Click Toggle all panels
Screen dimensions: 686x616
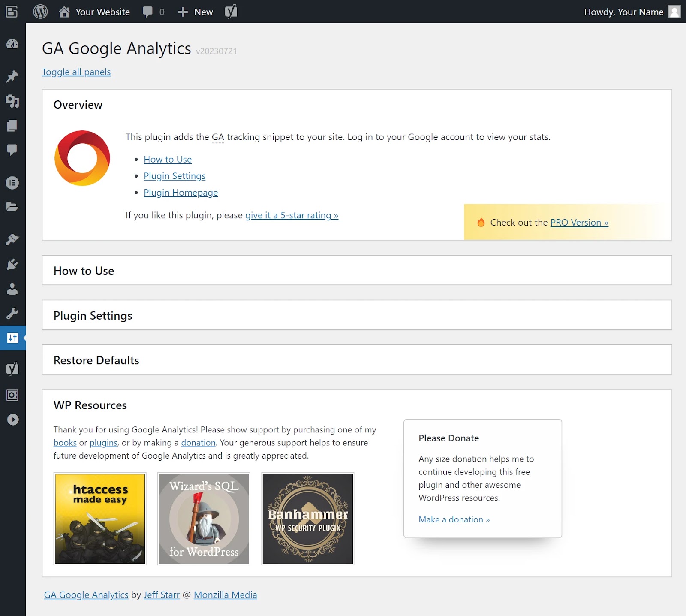(76, 72)
